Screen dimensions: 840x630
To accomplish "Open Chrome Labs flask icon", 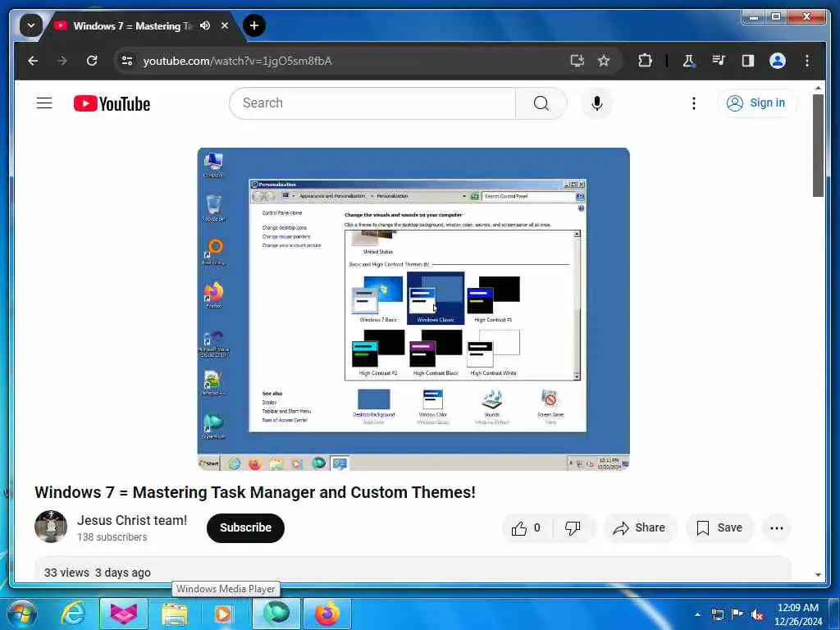I will (x=688, y=61).
